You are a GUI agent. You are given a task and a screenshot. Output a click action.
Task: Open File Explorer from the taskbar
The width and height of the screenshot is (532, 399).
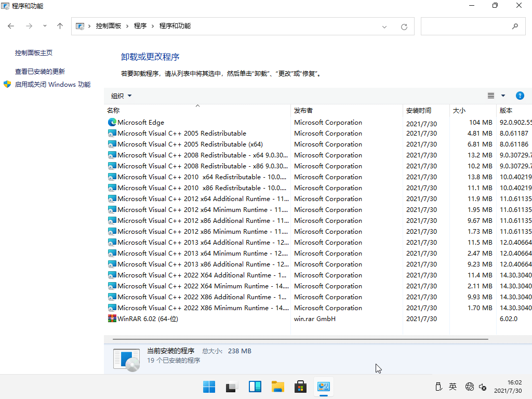[x=277, y=387]
